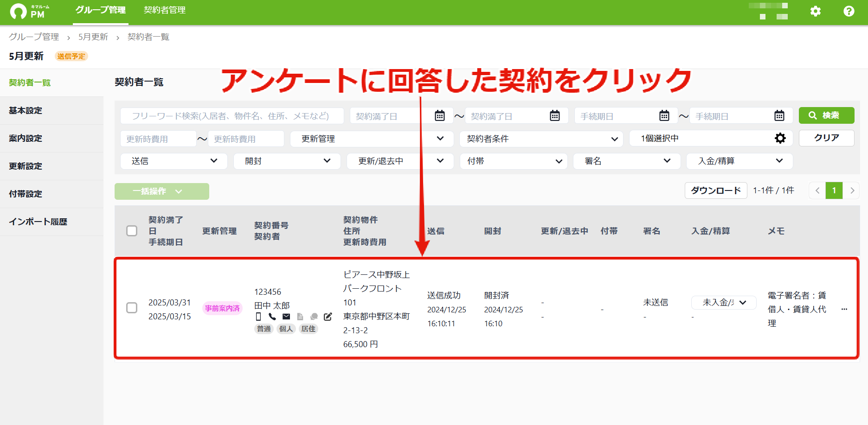Viewport: 868px width, 425px height.
Task: Click the contract number 123456
Action: click(x=268, y=292)
